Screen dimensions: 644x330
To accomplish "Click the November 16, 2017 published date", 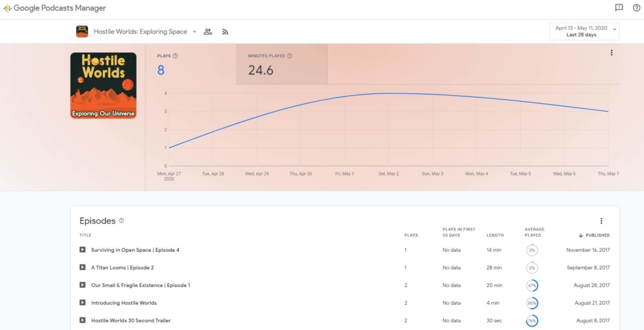I will [588, 250].
